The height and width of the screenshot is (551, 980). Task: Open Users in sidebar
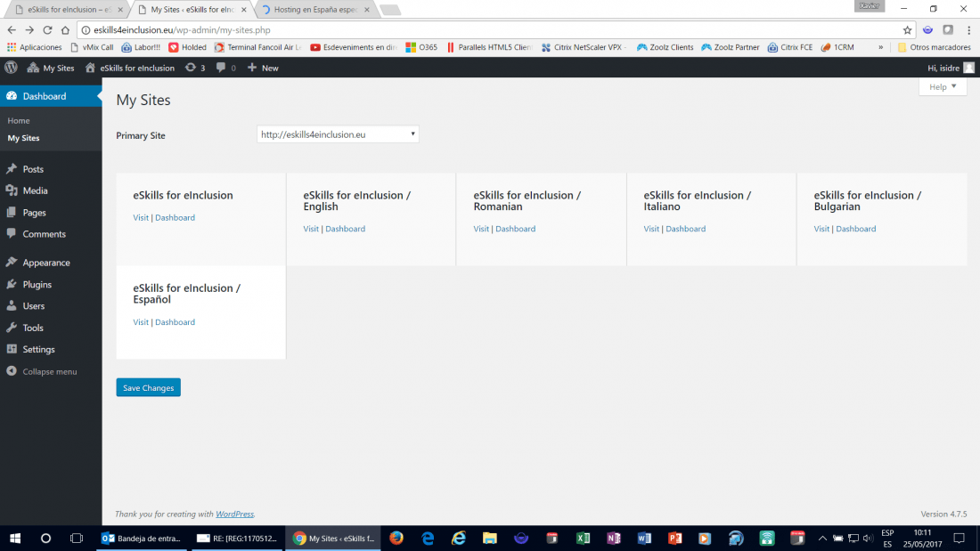pyautogui.click(x=51, y=306)
